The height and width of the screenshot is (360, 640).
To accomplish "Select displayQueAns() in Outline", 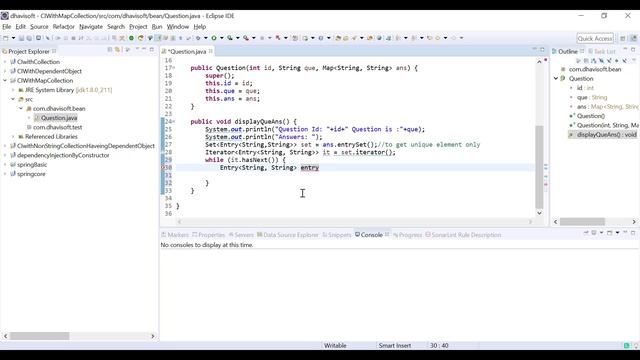I will pos(607,135).
